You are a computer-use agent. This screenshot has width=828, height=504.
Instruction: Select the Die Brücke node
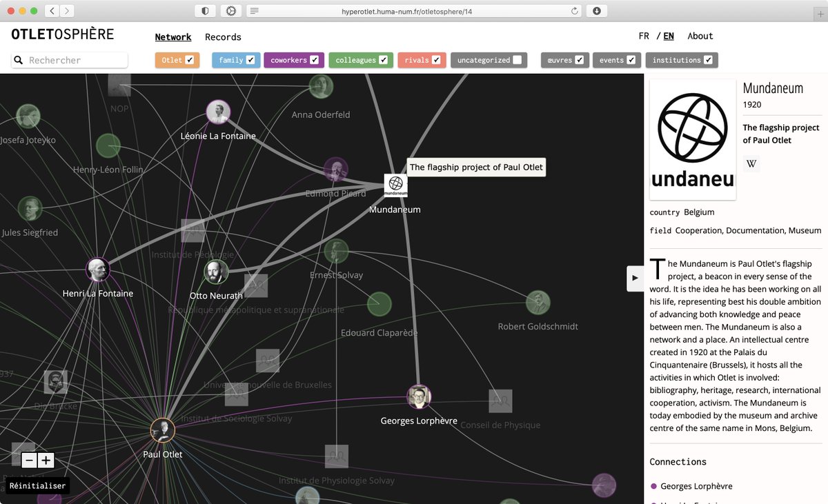click(x=56, y=382)
